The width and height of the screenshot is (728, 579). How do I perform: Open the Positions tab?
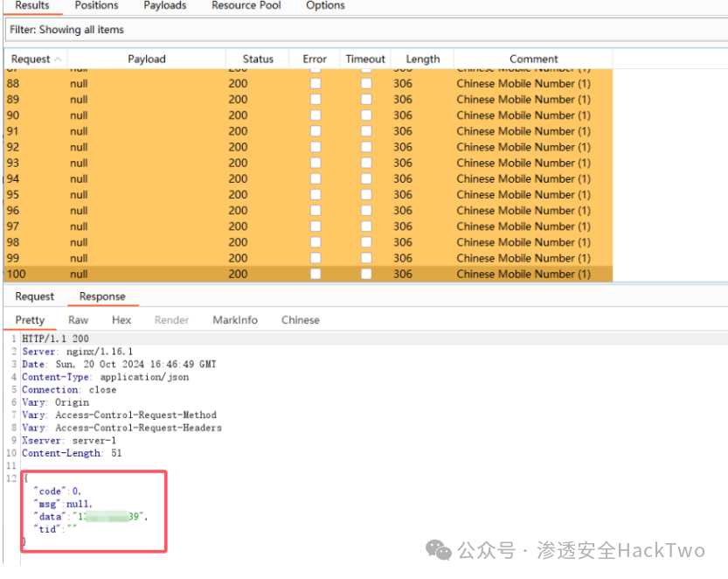[96, 5]
